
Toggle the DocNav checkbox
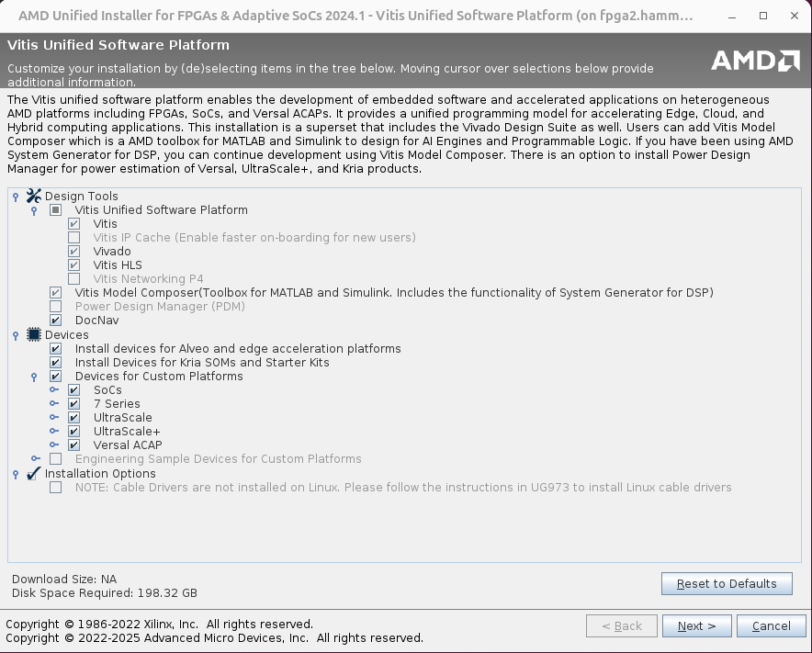tap(56, 321)
